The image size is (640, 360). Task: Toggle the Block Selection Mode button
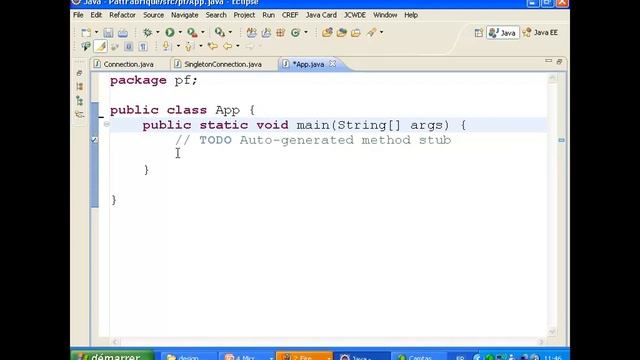pos(129,47)
